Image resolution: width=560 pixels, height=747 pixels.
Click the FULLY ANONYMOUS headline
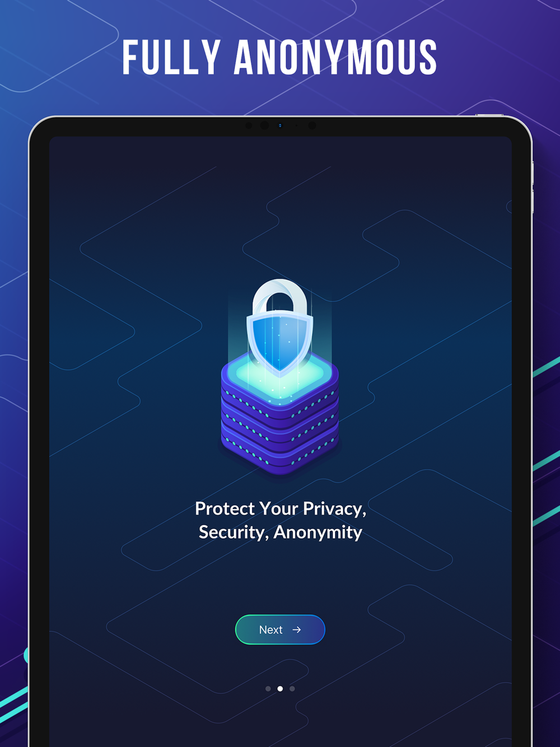pos(280,57)
